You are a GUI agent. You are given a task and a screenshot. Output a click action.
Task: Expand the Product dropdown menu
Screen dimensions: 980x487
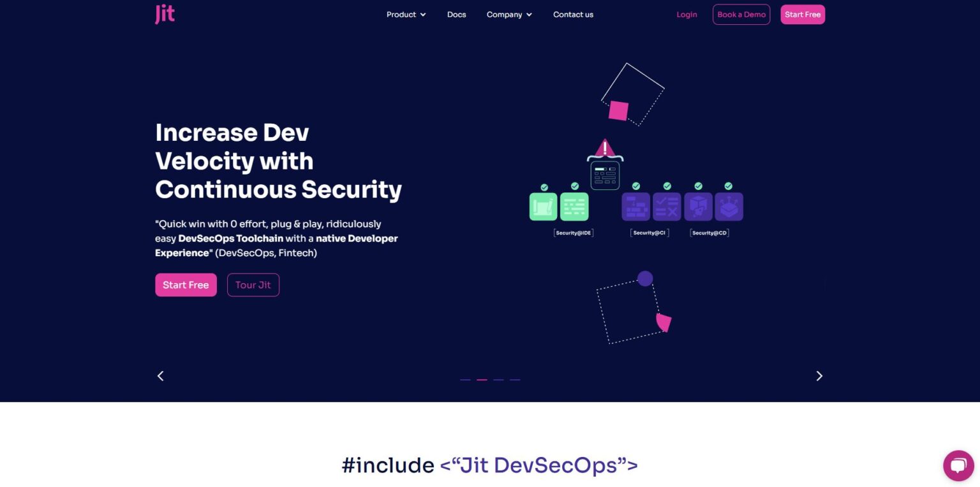406,14
